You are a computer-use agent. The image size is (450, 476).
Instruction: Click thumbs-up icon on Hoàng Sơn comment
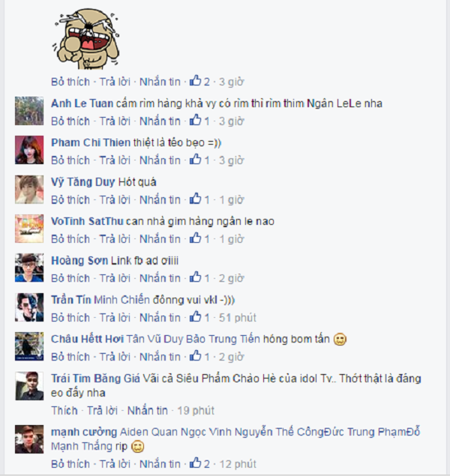pyautogui.click(x=195, y=277)
